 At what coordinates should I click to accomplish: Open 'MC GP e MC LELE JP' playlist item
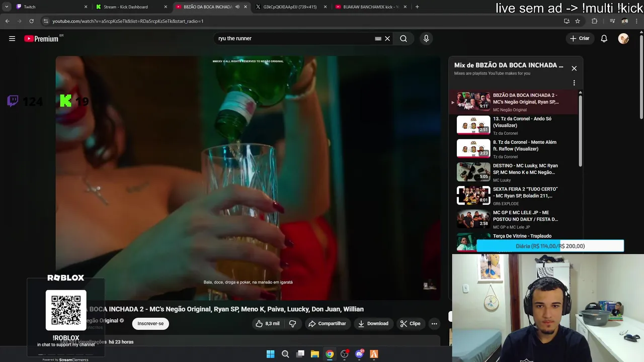coord(513,219)
